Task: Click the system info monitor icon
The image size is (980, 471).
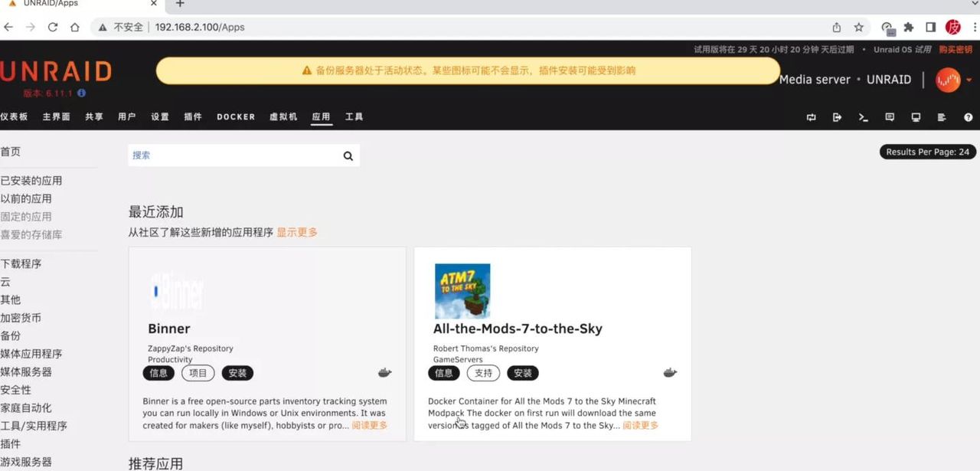Action: (x=916, y=117)
